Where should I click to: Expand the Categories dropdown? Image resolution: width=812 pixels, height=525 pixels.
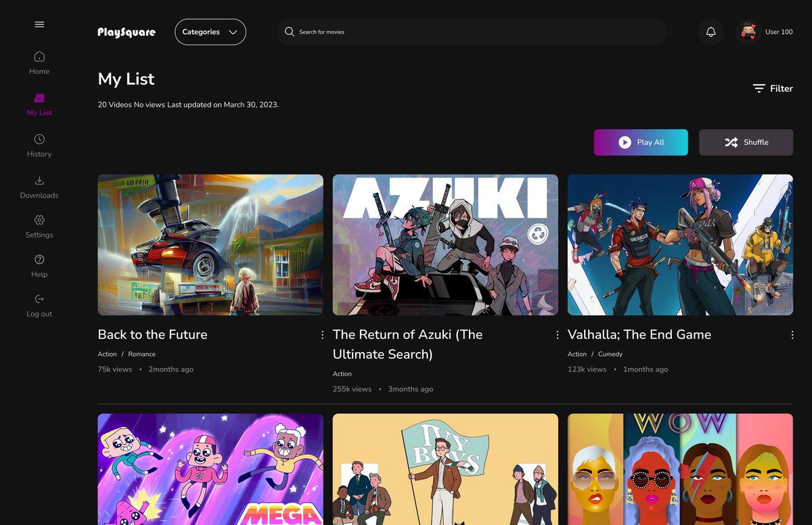210,32
